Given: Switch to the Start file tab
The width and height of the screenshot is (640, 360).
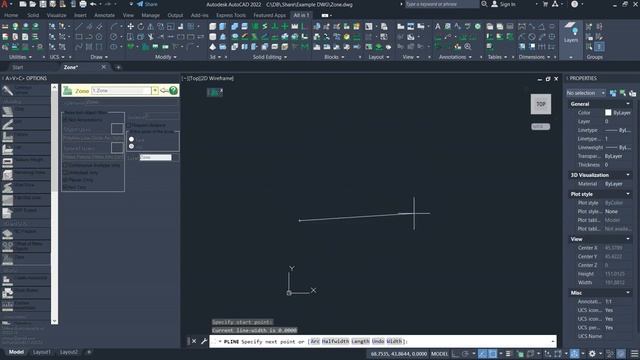Looking at the screenshot, I should pyautogui.click(x=18, y=67).
